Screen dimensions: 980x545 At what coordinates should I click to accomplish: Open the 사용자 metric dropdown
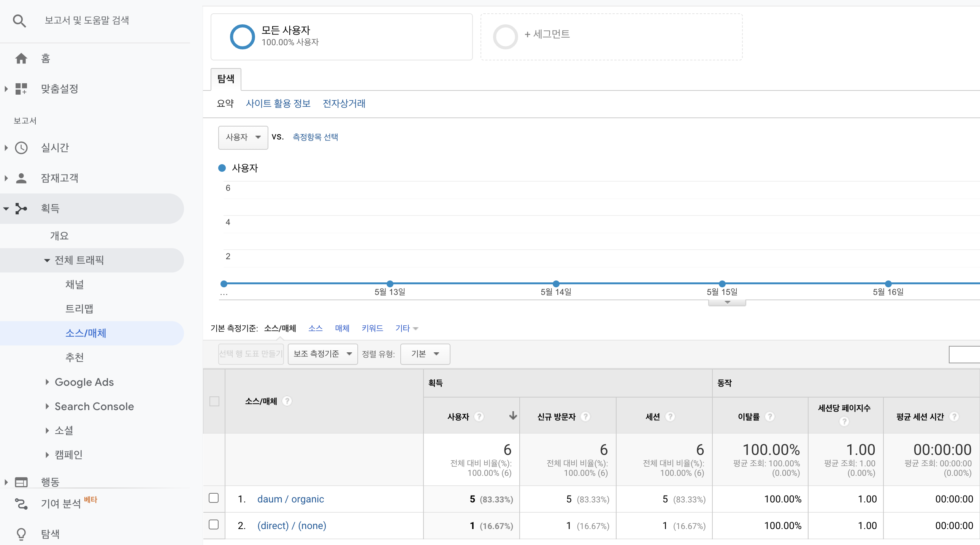click(x=243, y=137)
